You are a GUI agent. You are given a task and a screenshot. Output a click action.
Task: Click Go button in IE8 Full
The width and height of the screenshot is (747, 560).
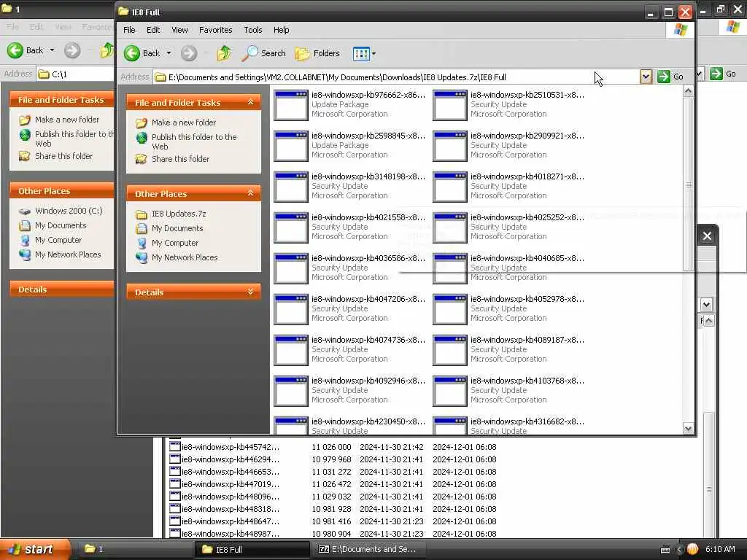(671, 77)
